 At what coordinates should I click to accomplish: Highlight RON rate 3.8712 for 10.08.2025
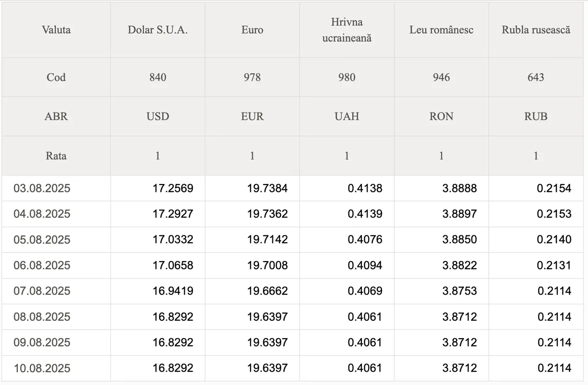(459, 368)
